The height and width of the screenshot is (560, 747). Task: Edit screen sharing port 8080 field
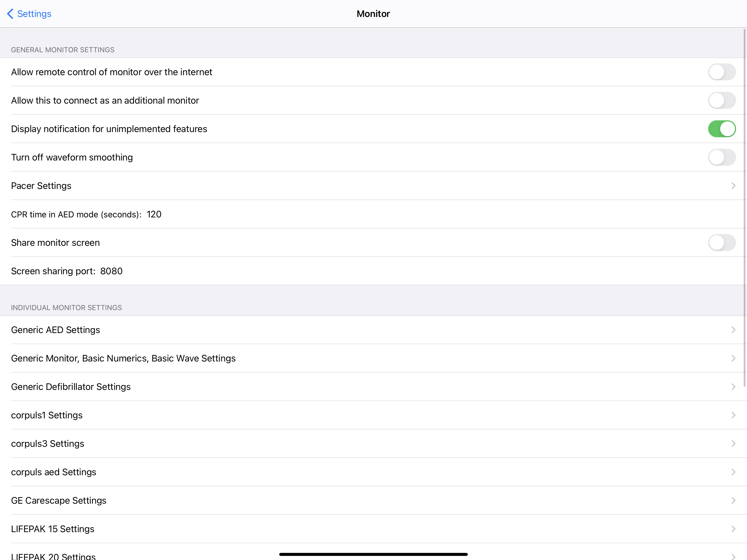coord(112,271)
